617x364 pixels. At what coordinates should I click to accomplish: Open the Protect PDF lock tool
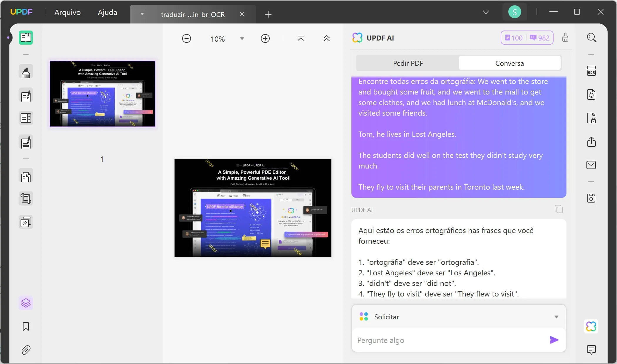pos(591,118)
